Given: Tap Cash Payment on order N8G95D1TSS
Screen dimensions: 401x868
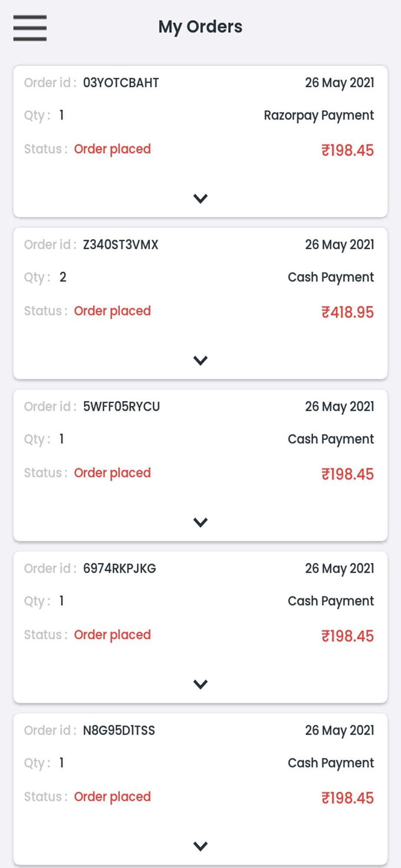Looking at the screenshot, I should point(331,763).
